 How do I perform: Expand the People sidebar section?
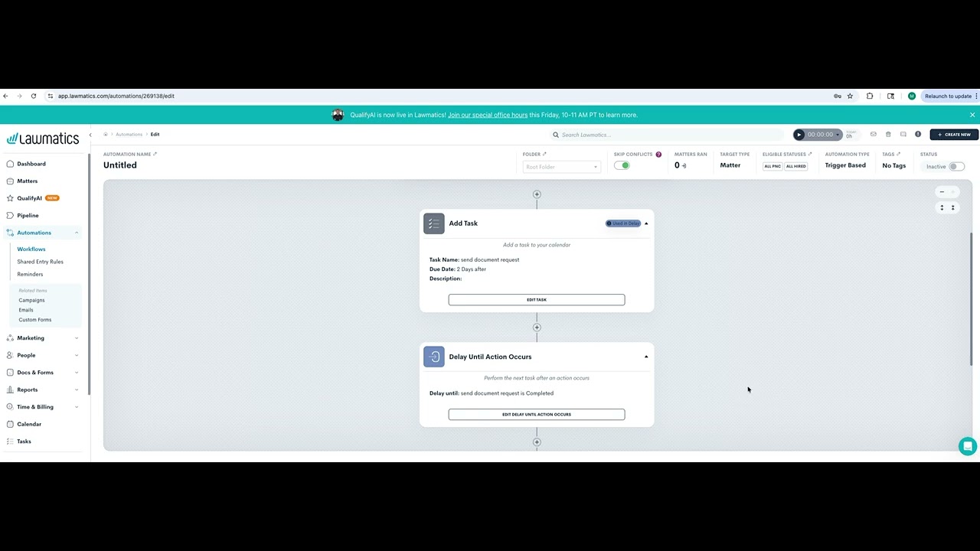[x=77, y=355]
